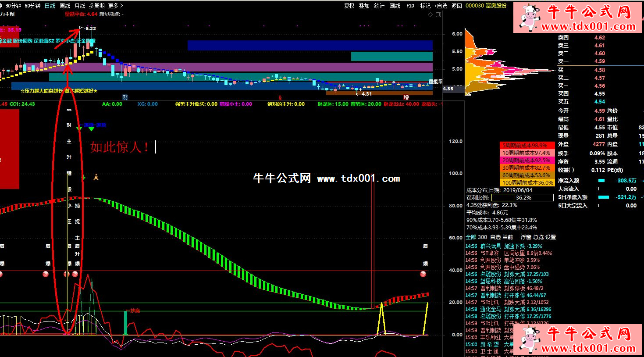Click the red $ dividend marker on chart
This screenshot has width=644, height=357.
(x=280, y=97)
